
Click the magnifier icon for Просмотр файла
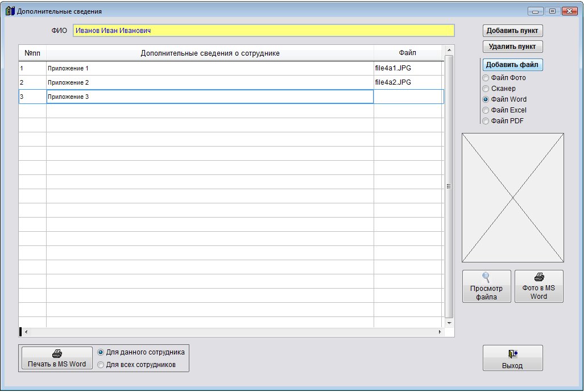tap(486, 277)
